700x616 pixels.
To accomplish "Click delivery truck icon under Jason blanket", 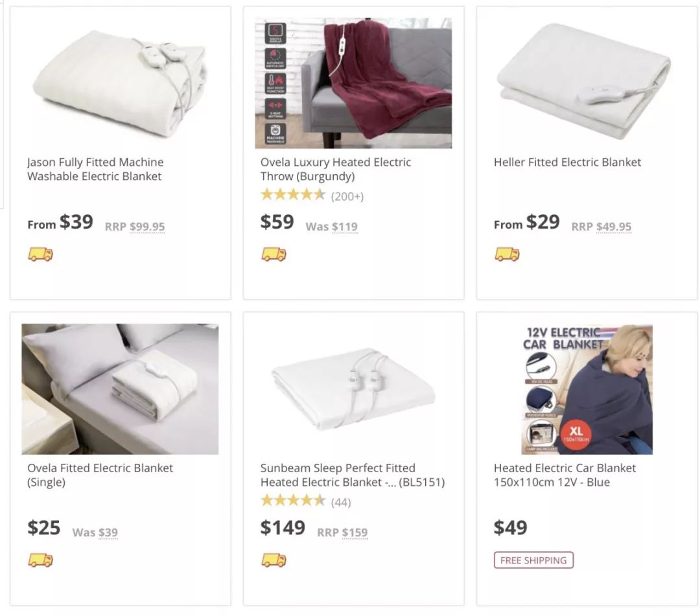I will [x=40, y=255].
